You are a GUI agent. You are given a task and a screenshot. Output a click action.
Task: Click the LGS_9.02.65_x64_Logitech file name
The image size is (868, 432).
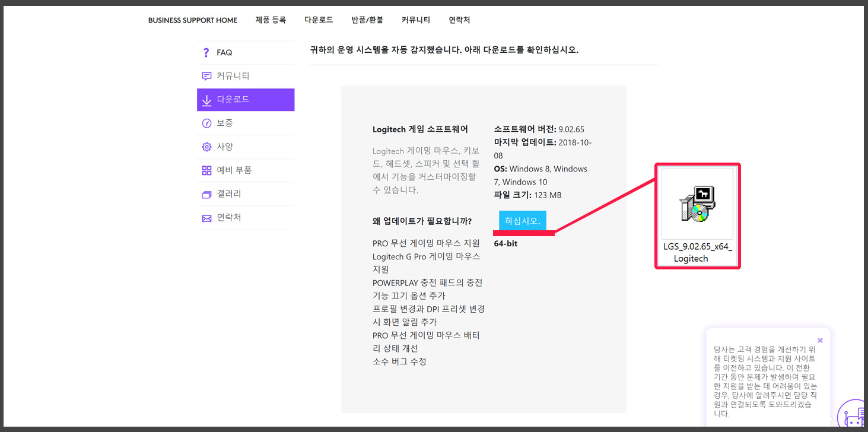click(x=698, y=253)
